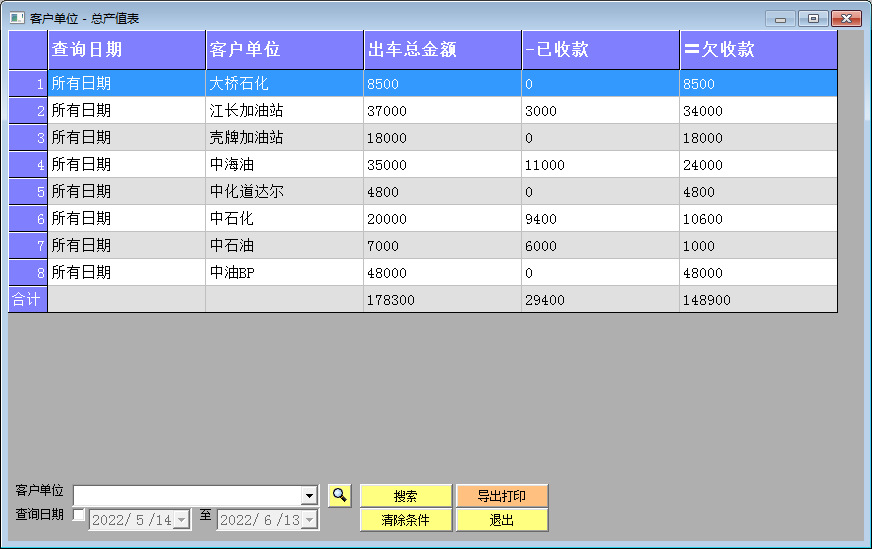Close the 总产值表 window

point(846,19)
